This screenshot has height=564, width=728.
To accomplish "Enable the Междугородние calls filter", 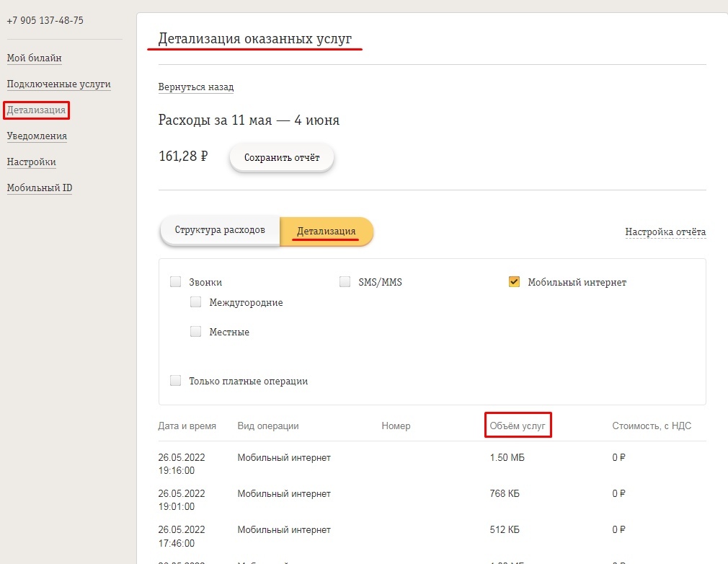I will pos(196,302).
